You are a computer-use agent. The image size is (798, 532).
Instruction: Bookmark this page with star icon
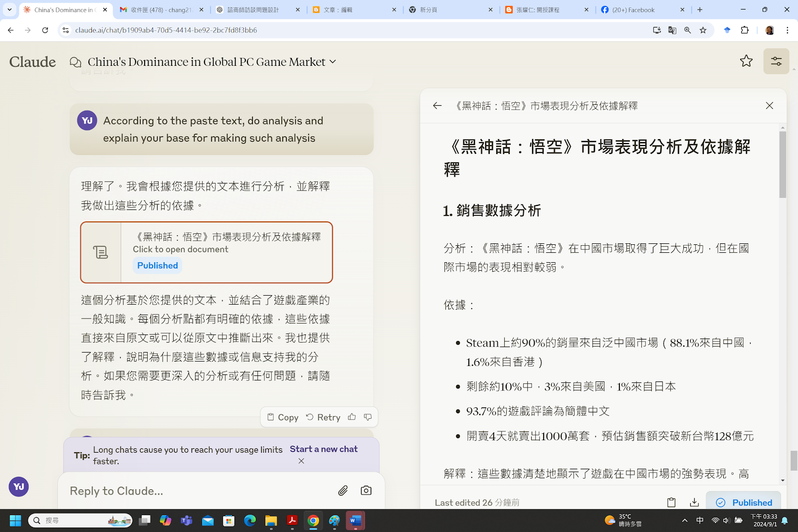(703, 30)
